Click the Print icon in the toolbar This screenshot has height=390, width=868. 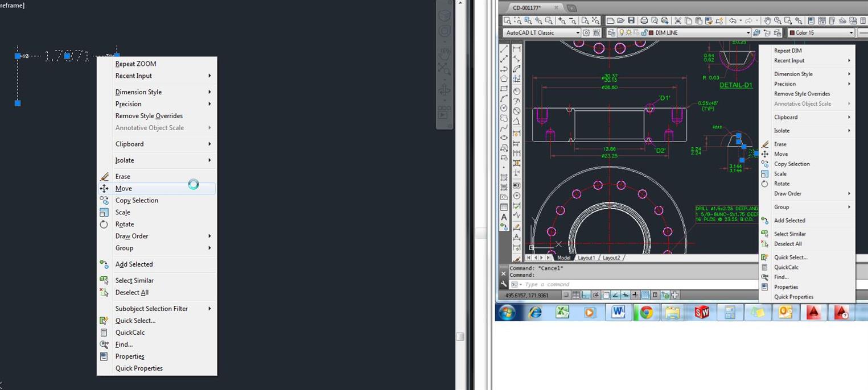point(644,20)
